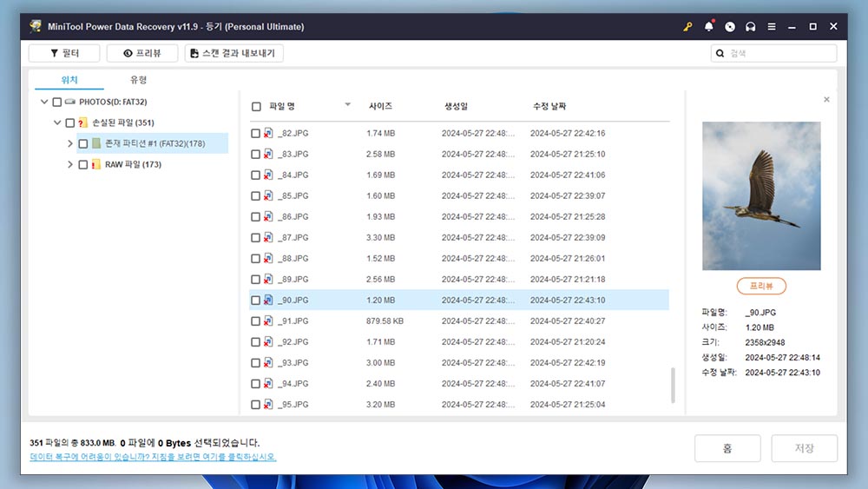
Task: Click the file icon of _92.JPG
Action: click(268, 341)
